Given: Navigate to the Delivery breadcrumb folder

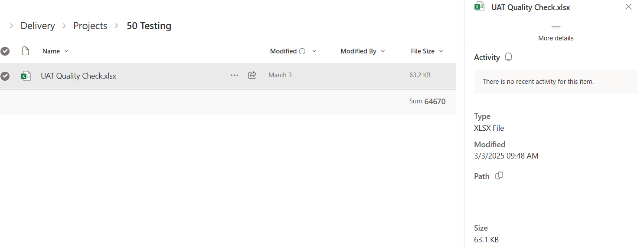Looking at the screenshot, I should 38,26.
